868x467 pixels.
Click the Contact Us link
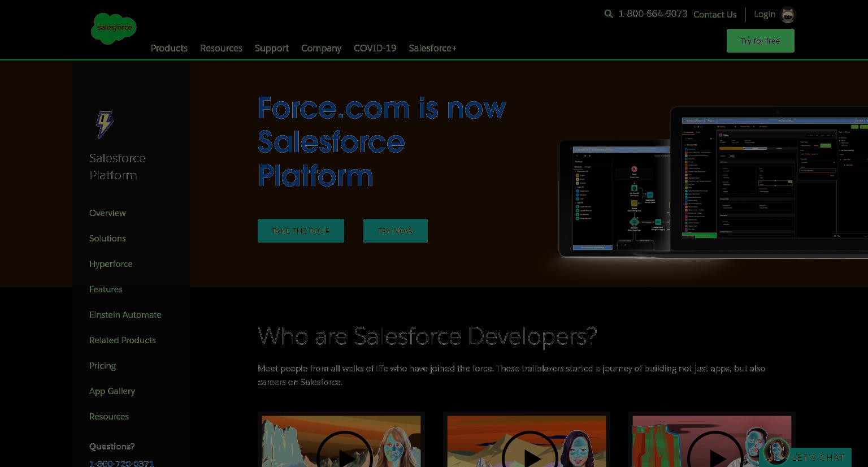click(715, 15)
